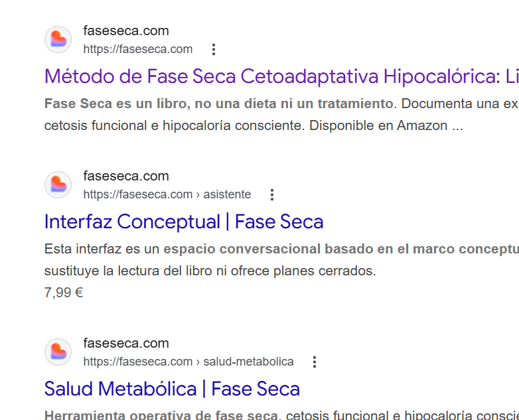Click the favicon beside the Interfaz Conceptual result
The height and width of the screenshot is (420, 519).
(x=58, y=185)
